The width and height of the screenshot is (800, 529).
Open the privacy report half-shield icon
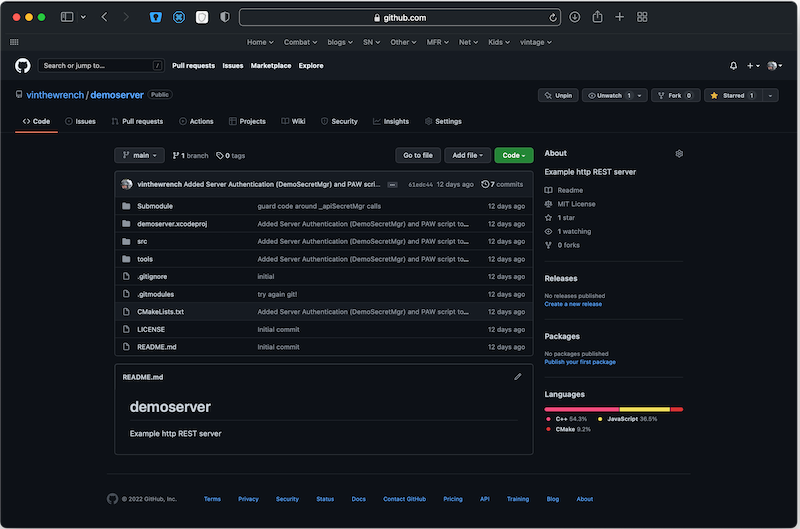224,17
